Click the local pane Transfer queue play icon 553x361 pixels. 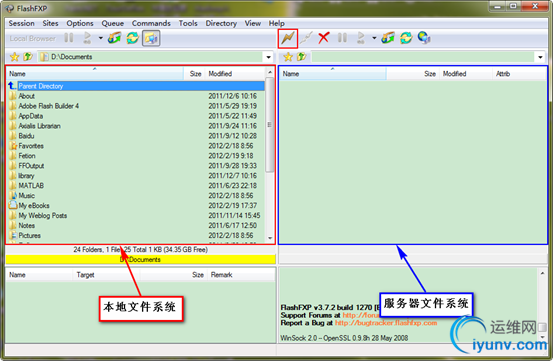tap(87, 38)
